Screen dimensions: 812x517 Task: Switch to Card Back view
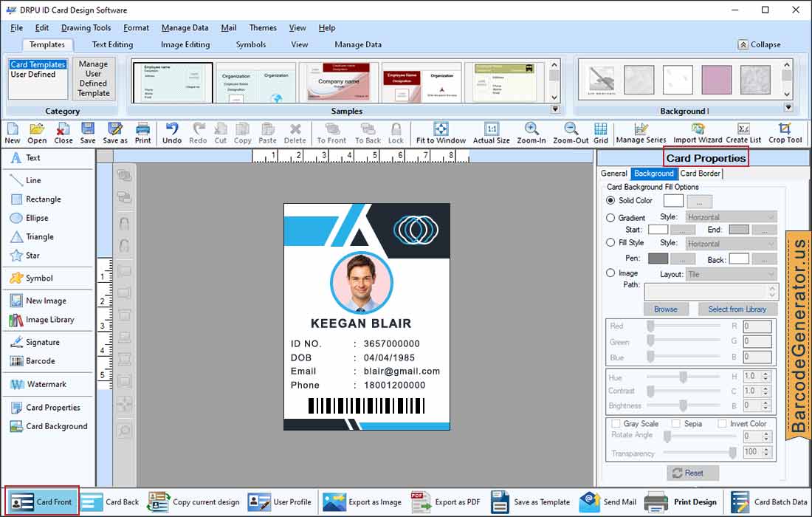[111, 502]
